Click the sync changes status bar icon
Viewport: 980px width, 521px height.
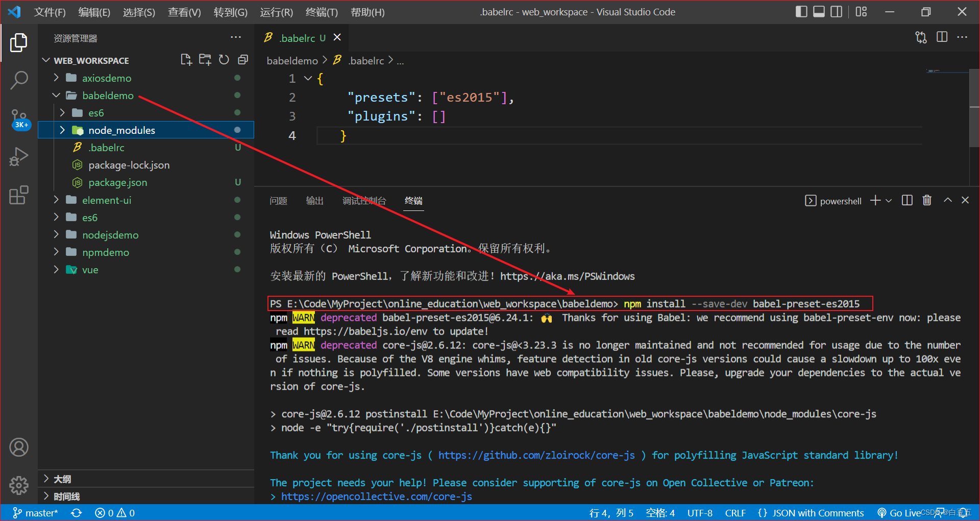[x=77, y=513]
